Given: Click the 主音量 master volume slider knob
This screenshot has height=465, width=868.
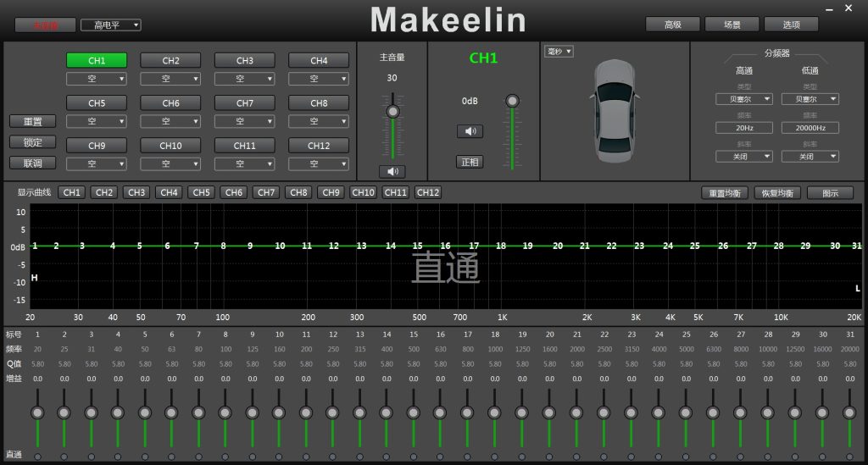Looking at the screenshot, I should point(393,112).
